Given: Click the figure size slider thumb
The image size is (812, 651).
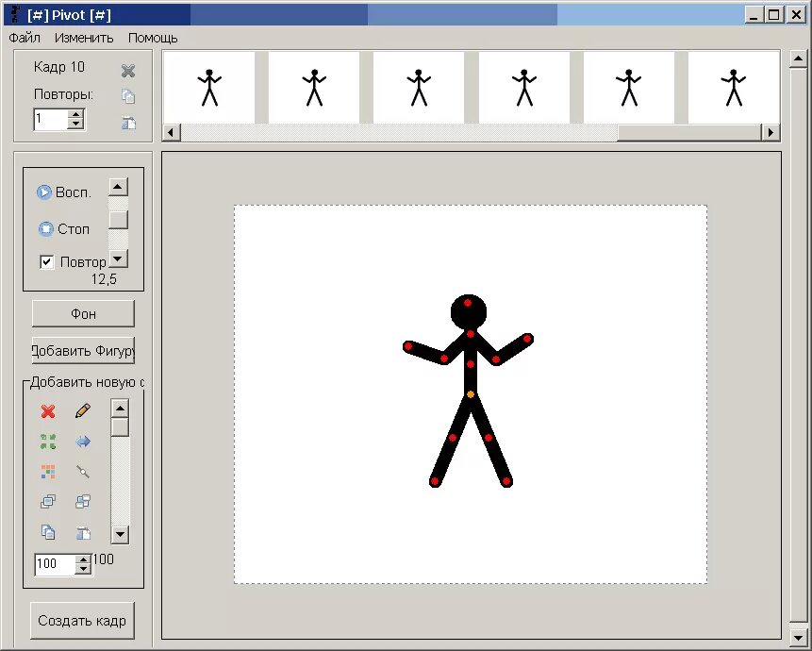Looking at the screenshot, I should [120, 427].
